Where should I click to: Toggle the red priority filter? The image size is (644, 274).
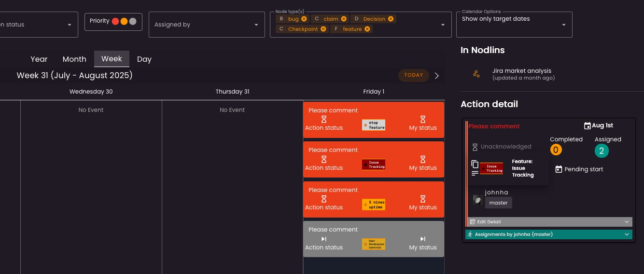tap(115, 21)
